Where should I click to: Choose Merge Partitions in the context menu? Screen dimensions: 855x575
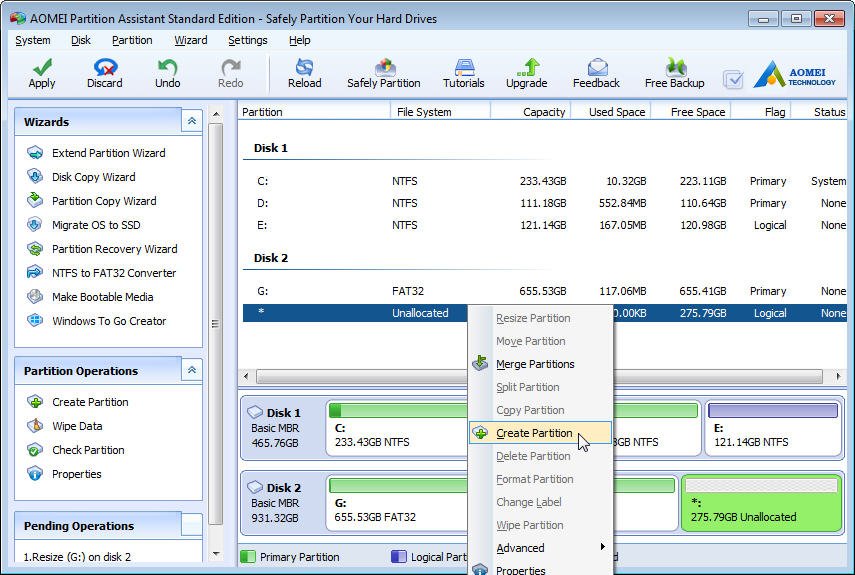540,364
